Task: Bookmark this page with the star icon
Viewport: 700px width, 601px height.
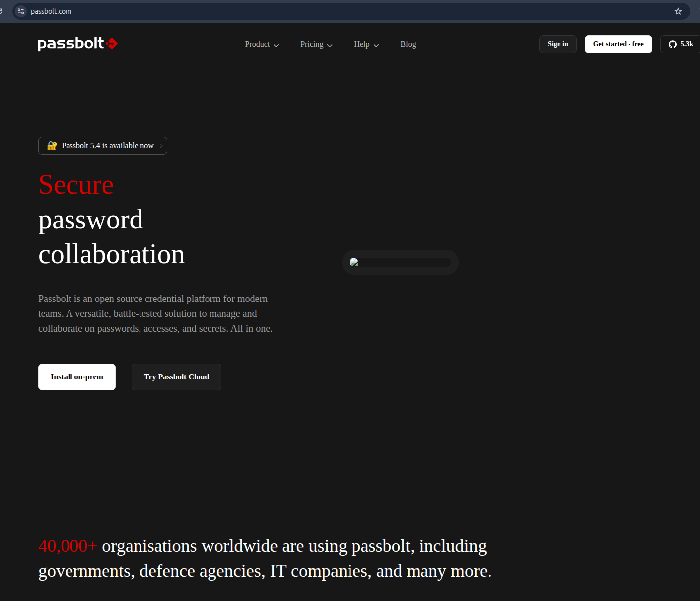Action: click(678, 11)
